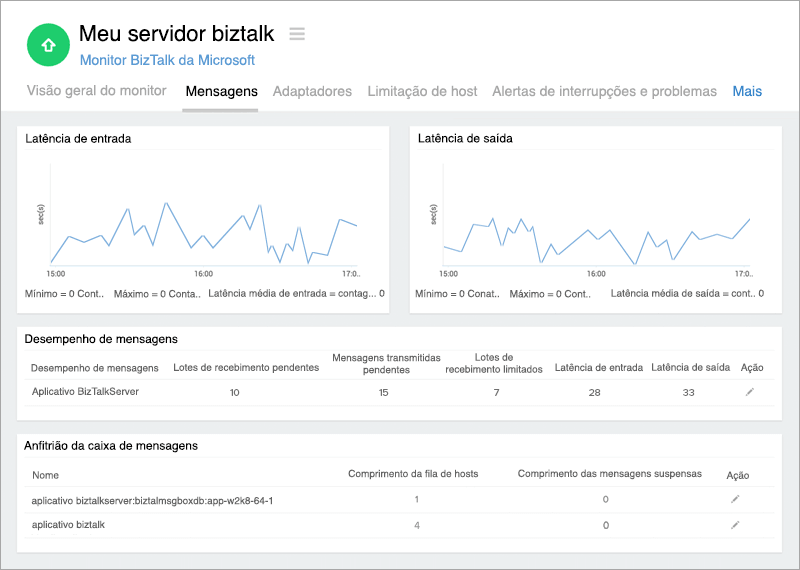Click Latência média de entrada legend text
800x570 pixels.
(296, 293)
